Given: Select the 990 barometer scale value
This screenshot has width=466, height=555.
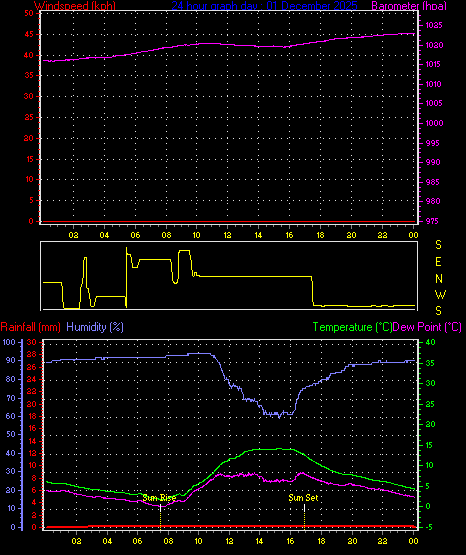Looking at the screenshot, I should click(433, 162).
